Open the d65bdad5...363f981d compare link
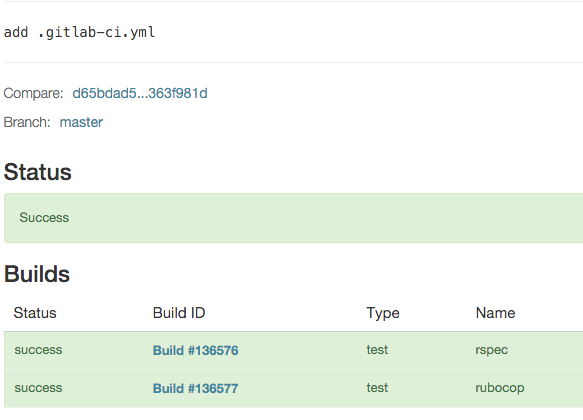This screenshot has width=583, height=420. click(140, 93)
